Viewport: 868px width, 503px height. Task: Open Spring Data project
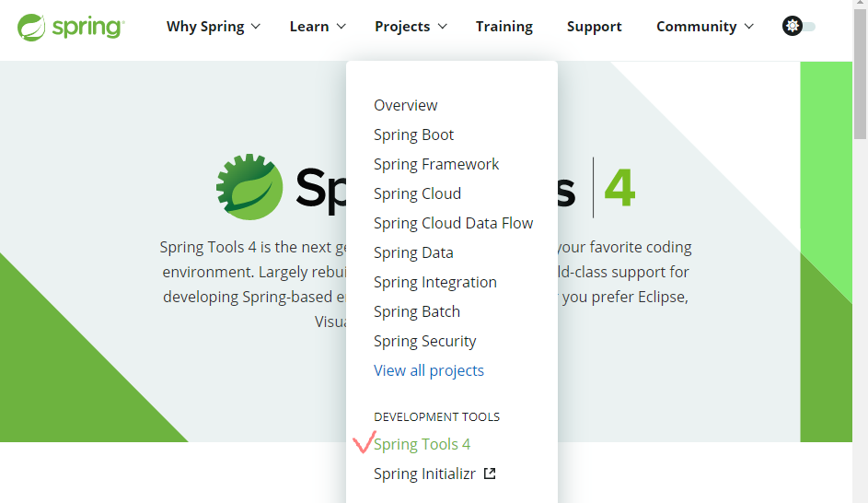pos(413,252)
